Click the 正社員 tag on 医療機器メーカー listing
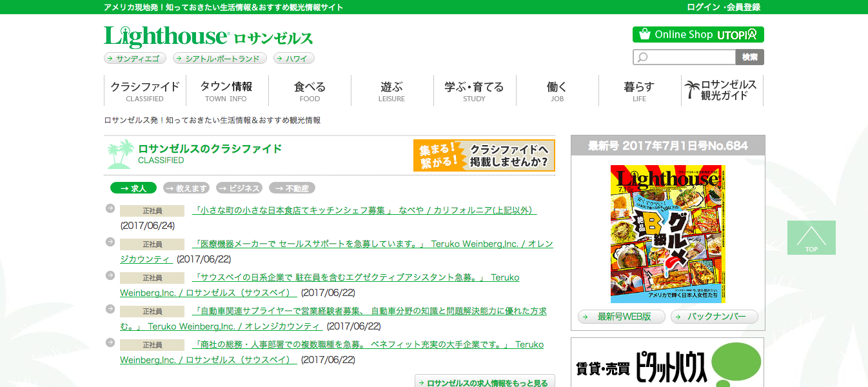 152,244
